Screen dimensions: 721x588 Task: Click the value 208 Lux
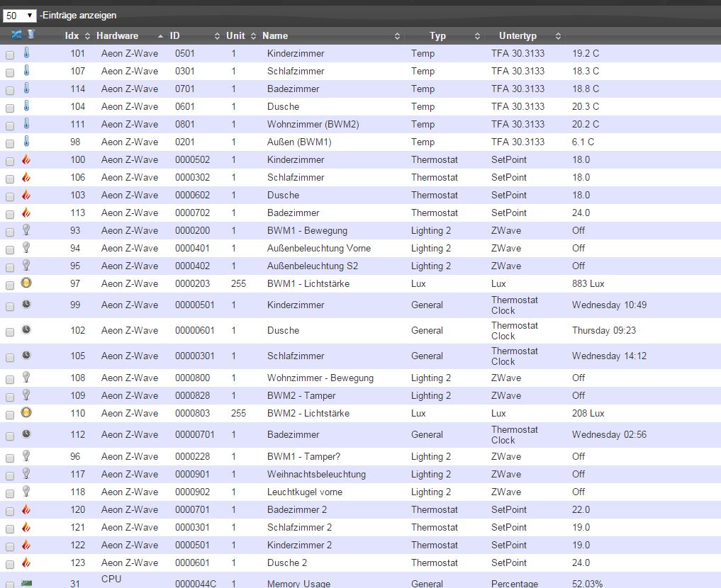tap(588, 413)
